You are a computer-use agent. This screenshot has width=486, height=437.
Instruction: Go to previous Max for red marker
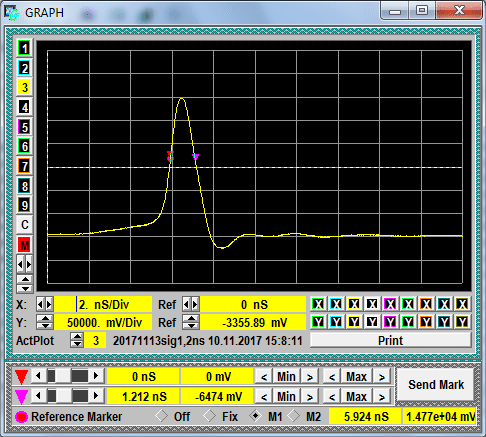[x=332, y=377]
